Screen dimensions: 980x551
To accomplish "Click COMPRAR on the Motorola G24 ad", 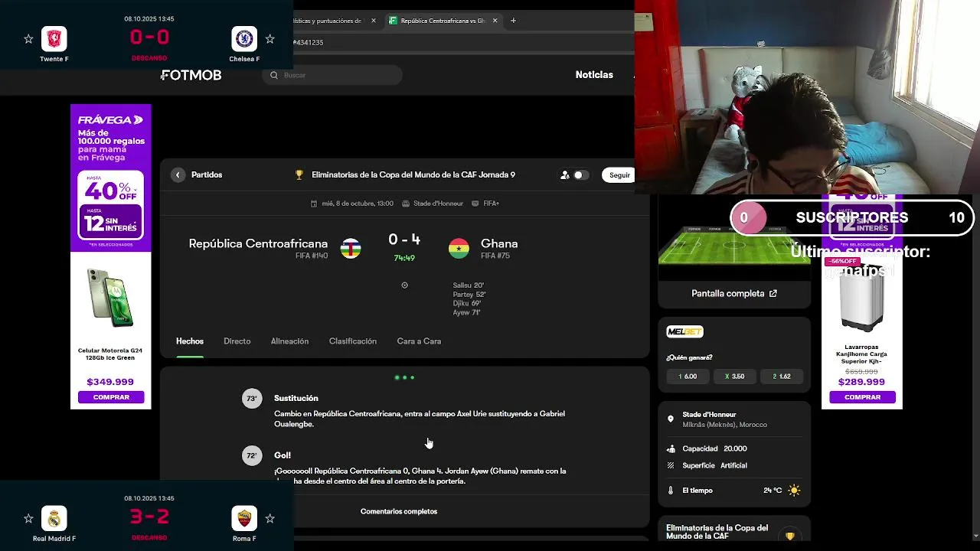I will pos(111,397).
